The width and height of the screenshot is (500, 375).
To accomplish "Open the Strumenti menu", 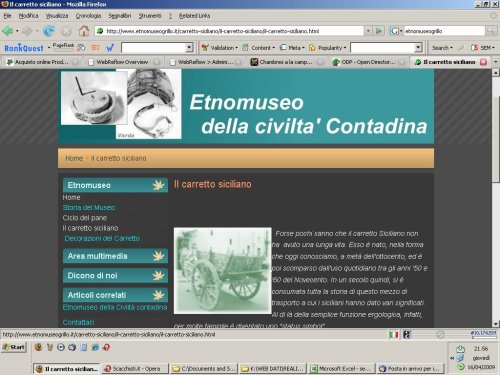I will (150, 16).
